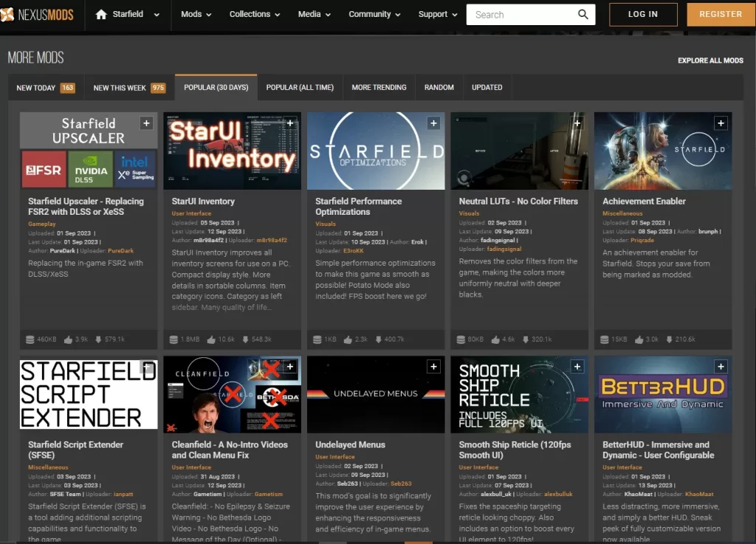The width and height of the screenshot is (756, 544).
Task: Click plus icon on BetterHUD card
Action: [x=721, y=367]
